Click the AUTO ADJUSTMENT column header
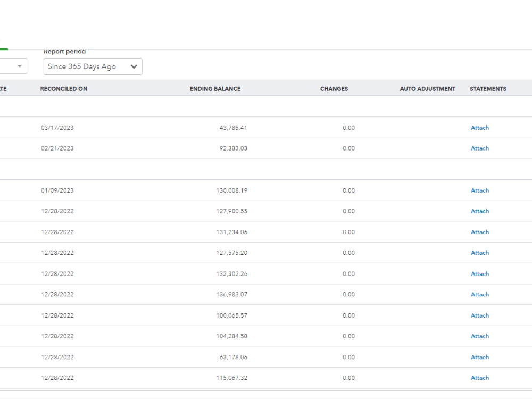 point(428,89)
